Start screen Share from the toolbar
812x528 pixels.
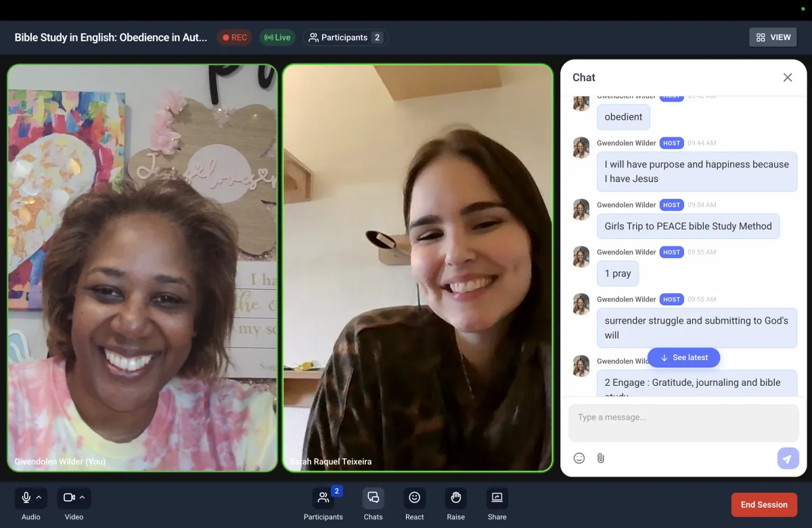(x=497, y=499)
